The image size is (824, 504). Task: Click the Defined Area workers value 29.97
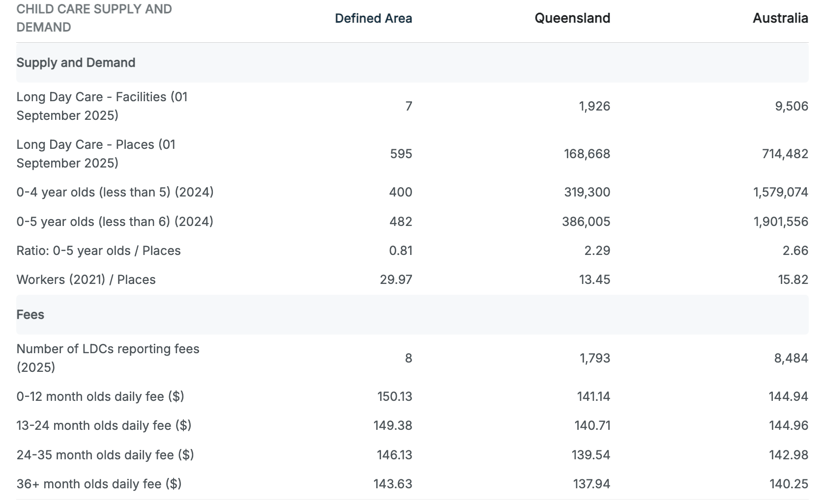pyautogui.click(x=396, y=280)
